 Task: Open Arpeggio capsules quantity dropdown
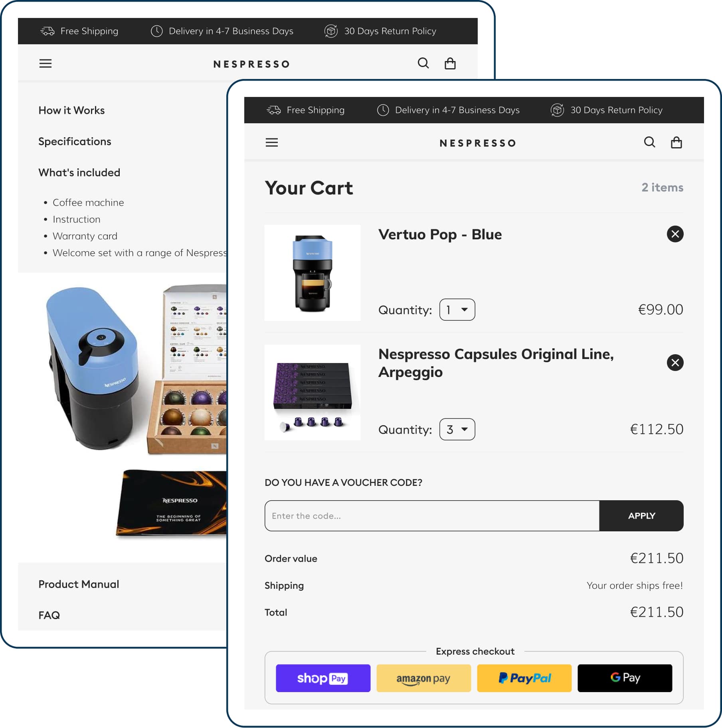click(x=457, y=429)
